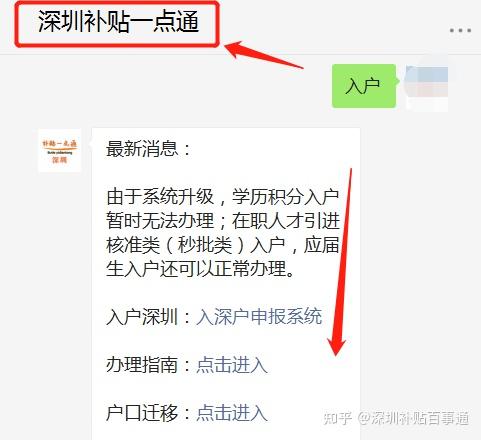Screen dimensions: 481x440
Task: Click the chat title 深圳补贴一点通
Action: (119, 22)
